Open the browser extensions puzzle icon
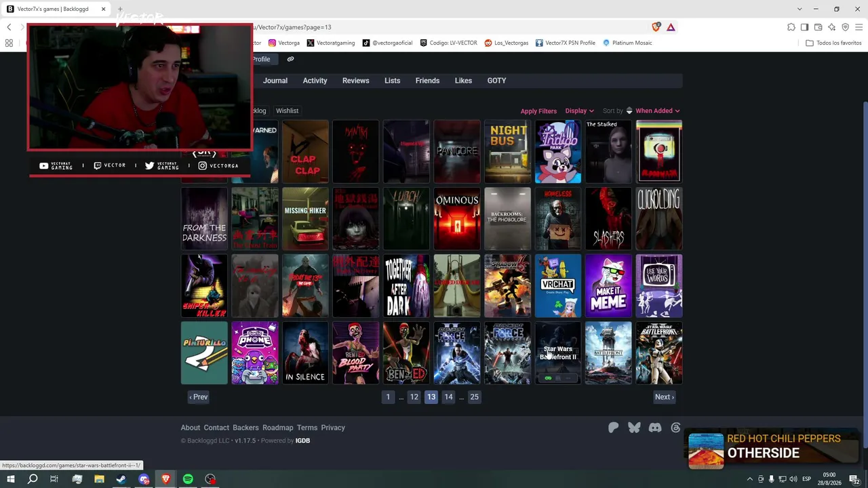Screen dimensions: 868x488 point(791,27)
